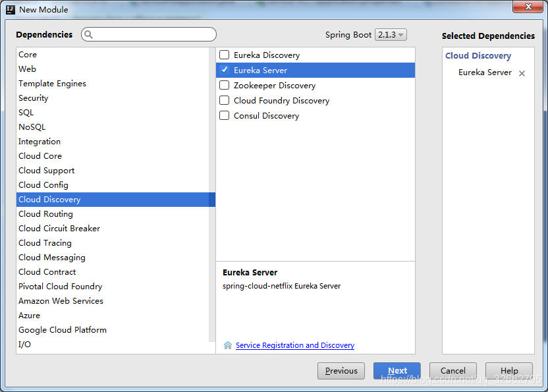Viewport: 548px width, 392px height.
Task: Click the Cloud Discovery heading in Selected Dependencies
Action: click(x=478, y=55)
